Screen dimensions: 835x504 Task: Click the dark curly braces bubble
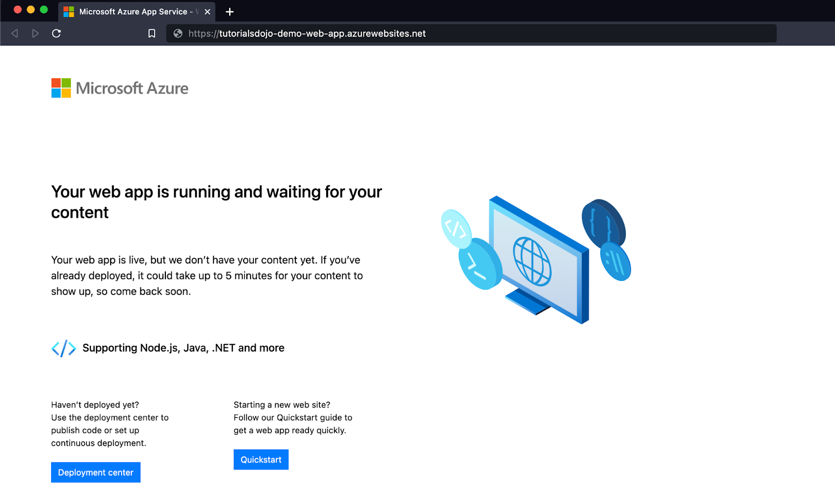603,222
